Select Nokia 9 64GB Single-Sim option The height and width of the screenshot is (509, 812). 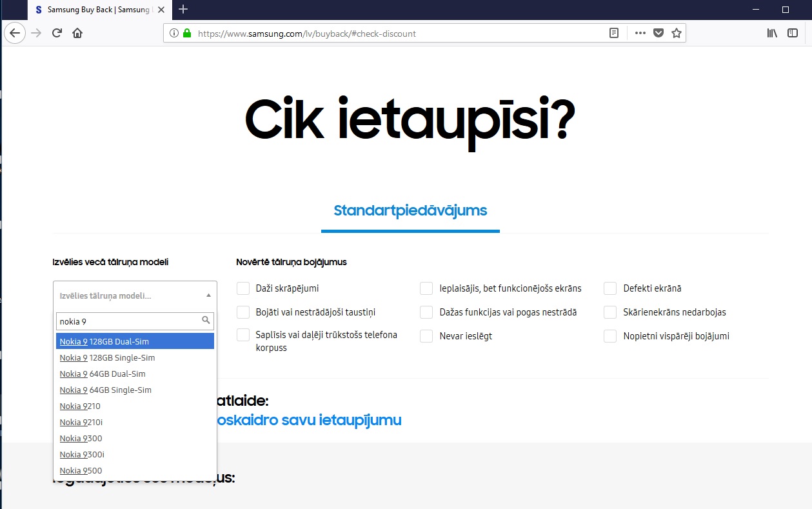pyautogui.click(x=135, y=390)
